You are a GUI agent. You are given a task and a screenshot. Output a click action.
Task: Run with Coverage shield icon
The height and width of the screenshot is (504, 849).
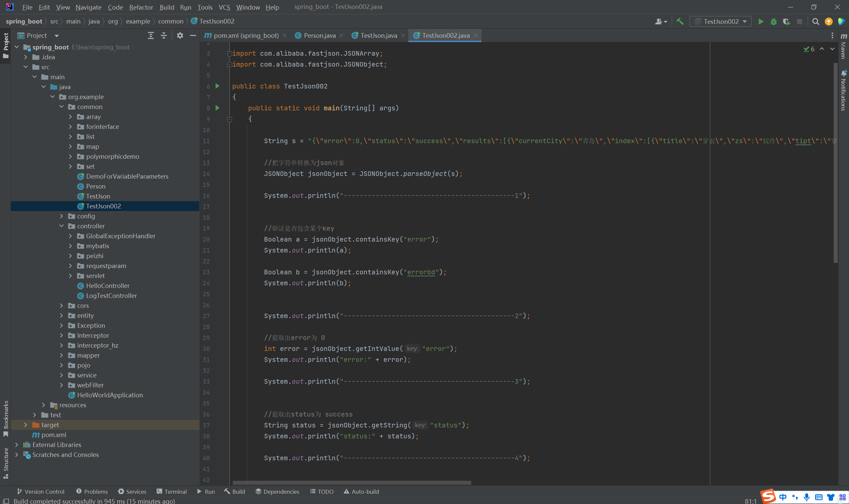[786, 22]
